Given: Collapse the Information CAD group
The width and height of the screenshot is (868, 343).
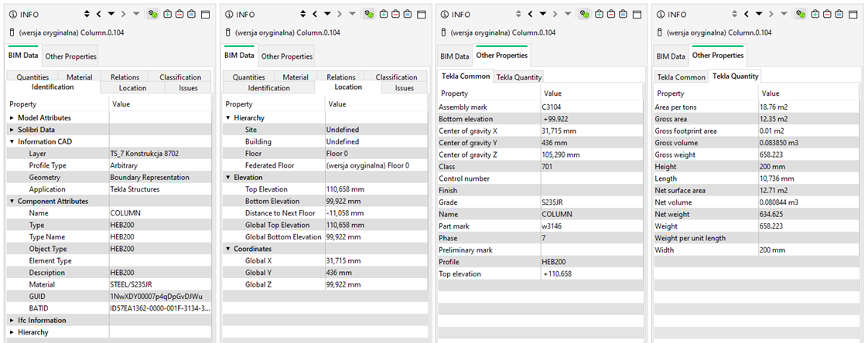Looking at the screenshot, I should click(x=12, y=141).
